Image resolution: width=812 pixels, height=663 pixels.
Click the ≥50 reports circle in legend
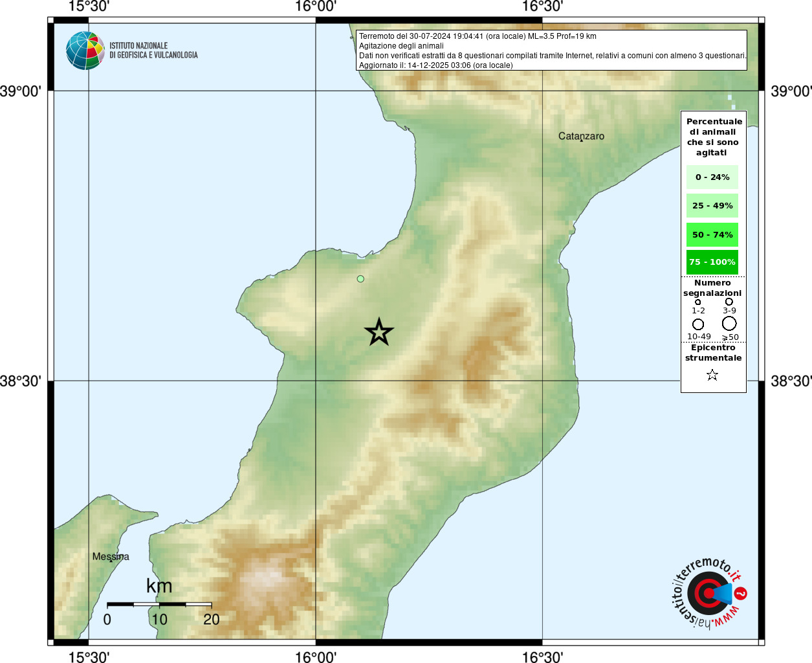729,323
